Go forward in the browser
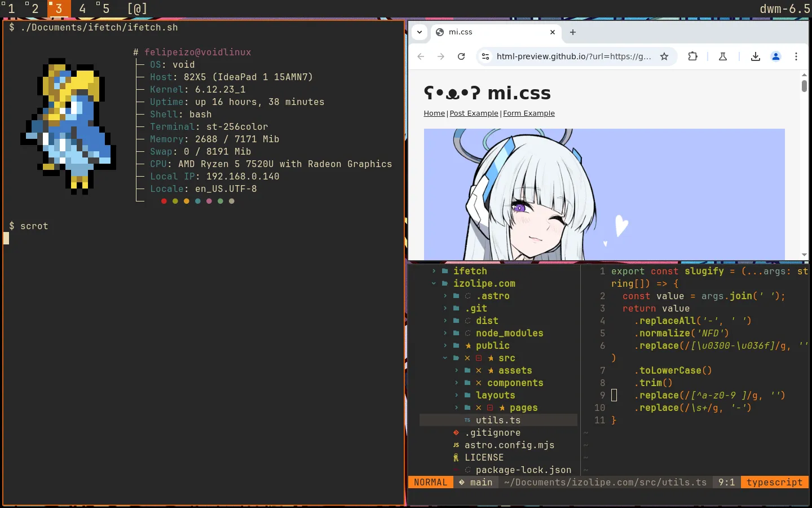Viewport: 812px width, 508px height. (441, 56)
